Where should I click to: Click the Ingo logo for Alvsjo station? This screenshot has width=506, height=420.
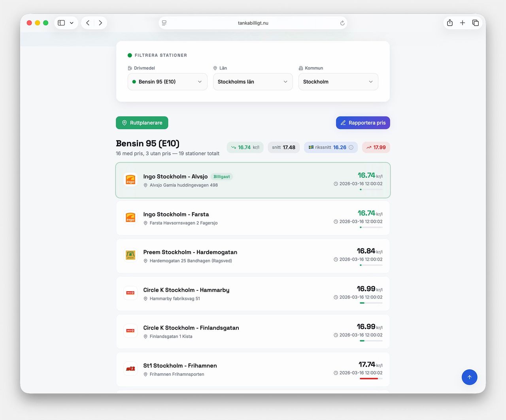(130, 180)
